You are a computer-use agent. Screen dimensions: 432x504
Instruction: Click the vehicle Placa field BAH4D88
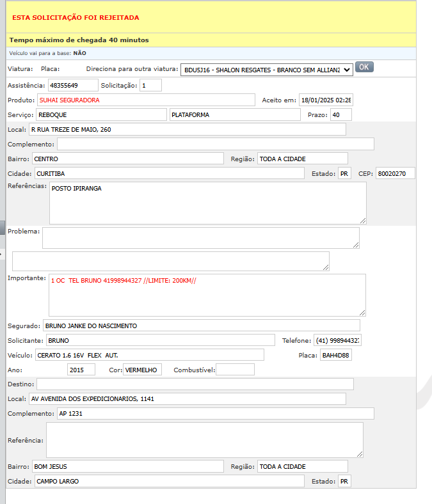point(335,355)
